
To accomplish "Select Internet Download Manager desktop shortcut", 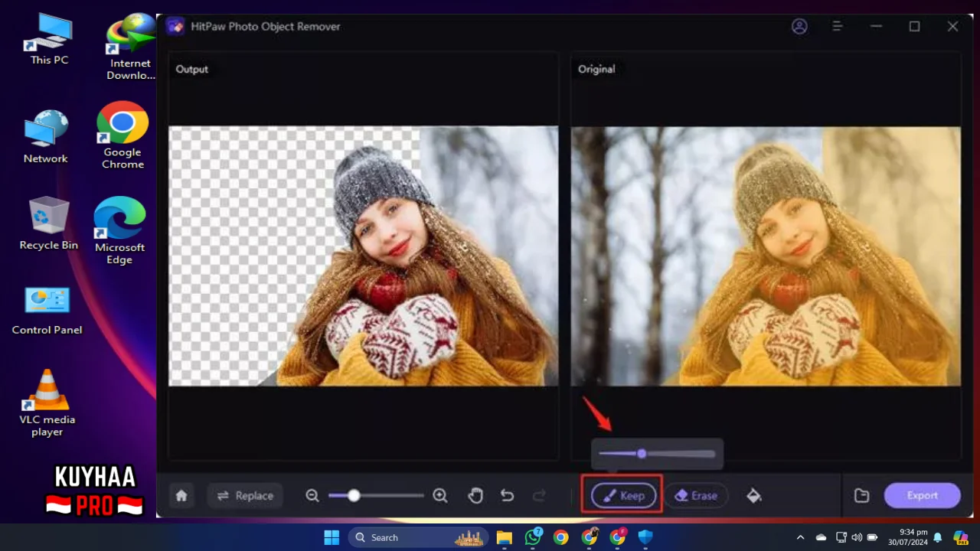I will 130,46.
